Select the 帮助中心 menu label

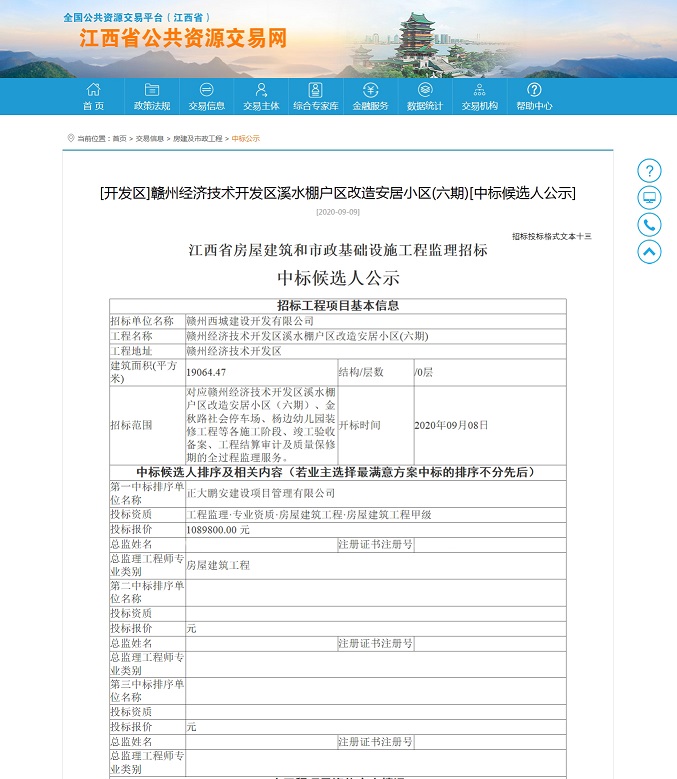[534, 106]
